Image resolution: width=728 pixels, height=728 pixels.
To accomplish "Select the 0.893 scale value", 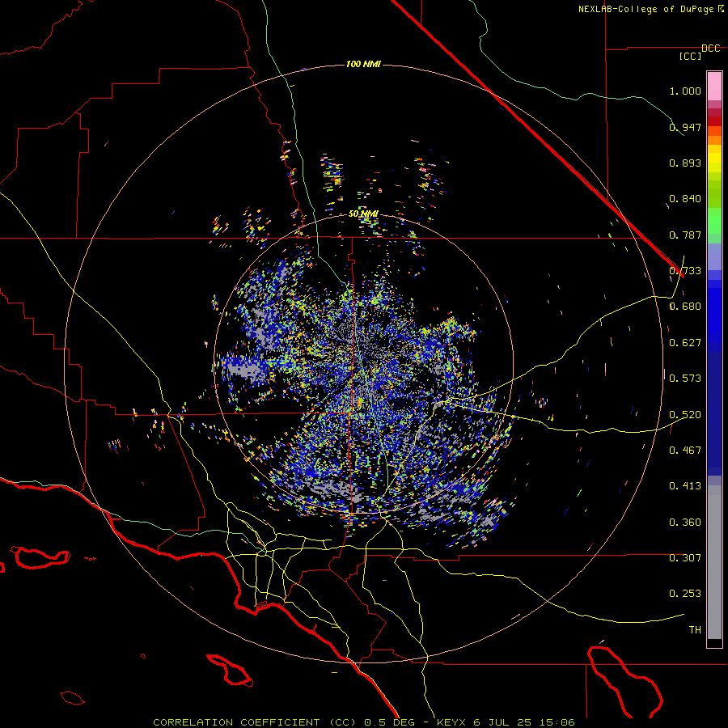I will [x=685, y=163].
